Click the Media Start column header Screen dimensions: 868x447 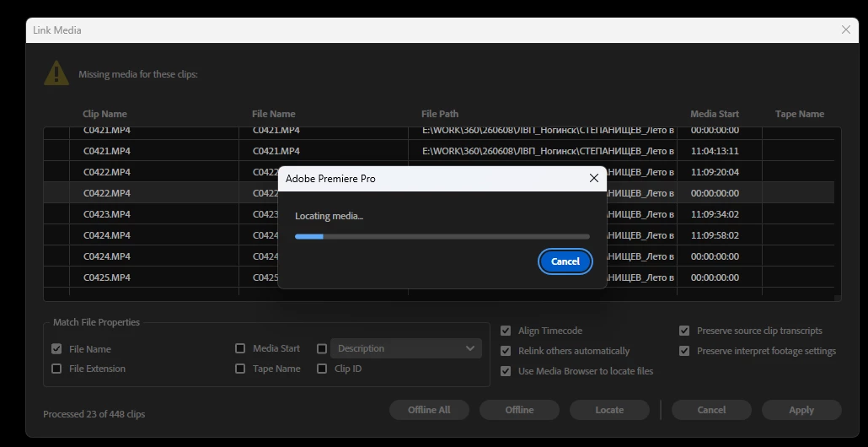click(714, 114)
